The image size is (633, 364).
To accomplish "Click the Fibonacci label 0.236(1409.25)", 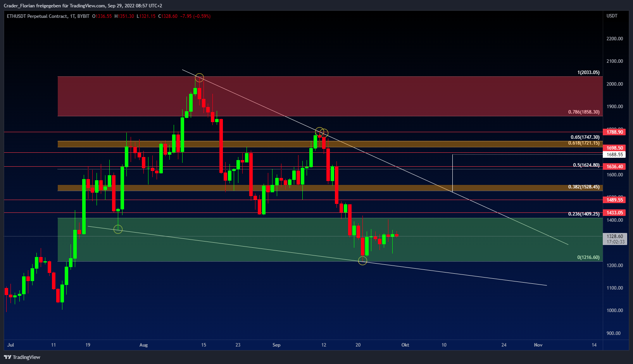I will [x=584, y=214].
